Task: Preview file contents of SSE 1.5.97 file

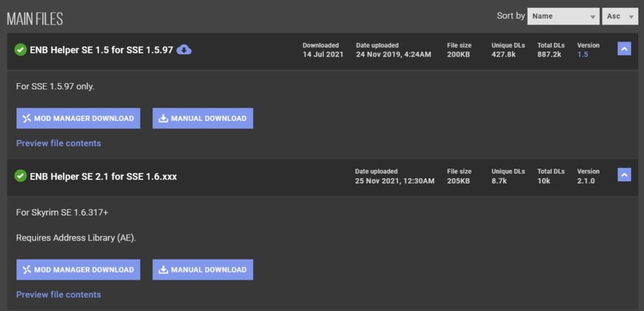Action: coord(58,143)
